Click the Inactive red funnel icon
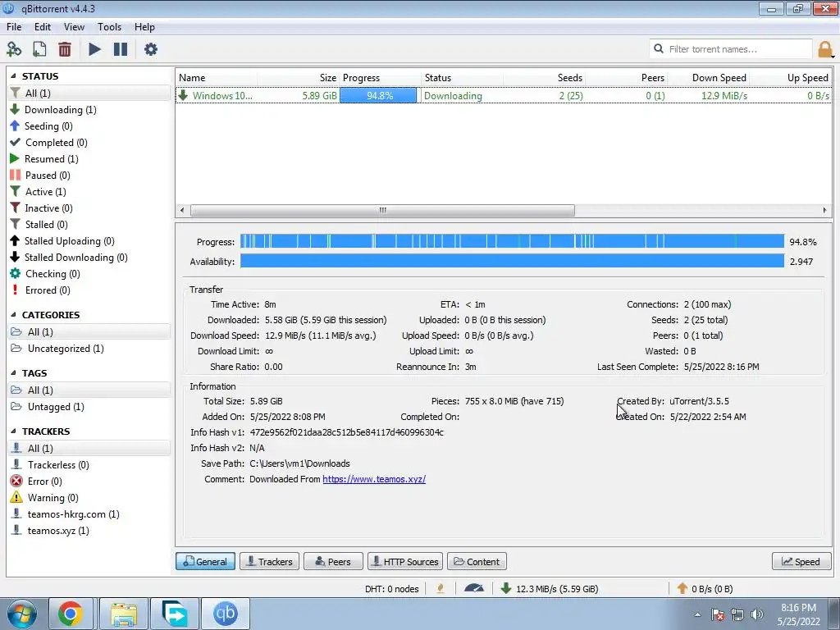The image size is (840, 630). click(15, 208)
